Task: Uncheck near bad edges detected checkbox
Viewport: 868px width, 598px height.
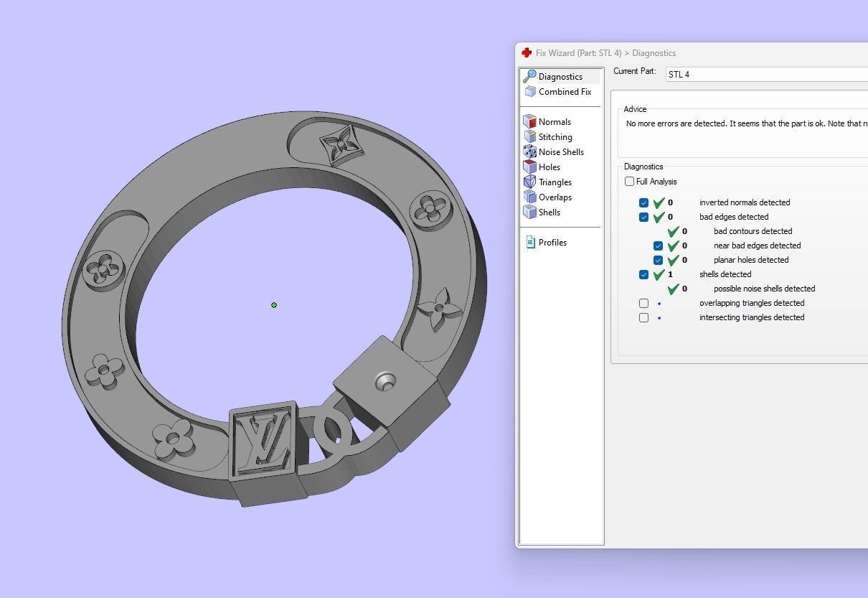Action: tap(658, 246)
